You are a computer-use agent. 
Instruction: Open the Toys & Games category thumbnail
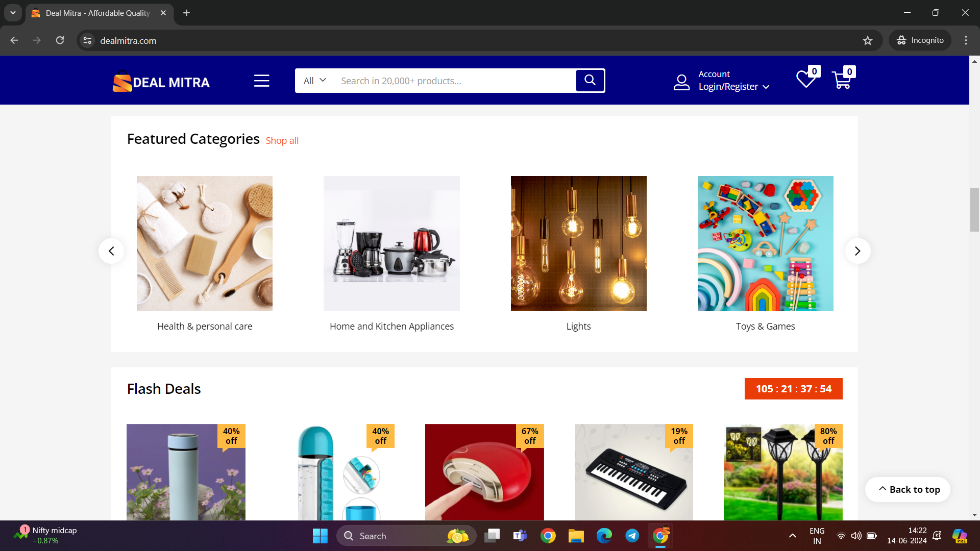(x=765, y=244)
